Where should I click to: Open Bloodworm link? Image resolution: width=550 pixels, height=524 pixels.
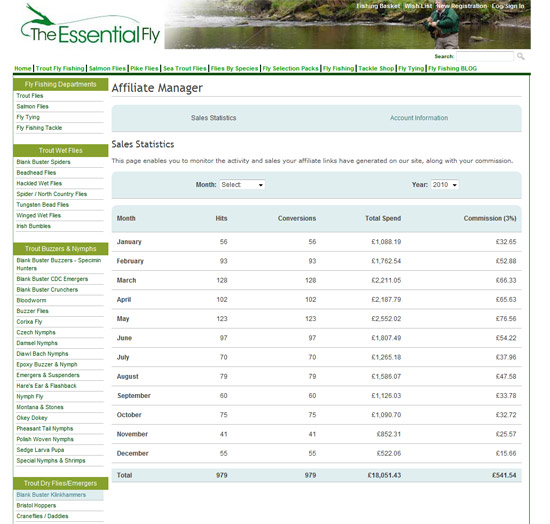coord(31,300)
